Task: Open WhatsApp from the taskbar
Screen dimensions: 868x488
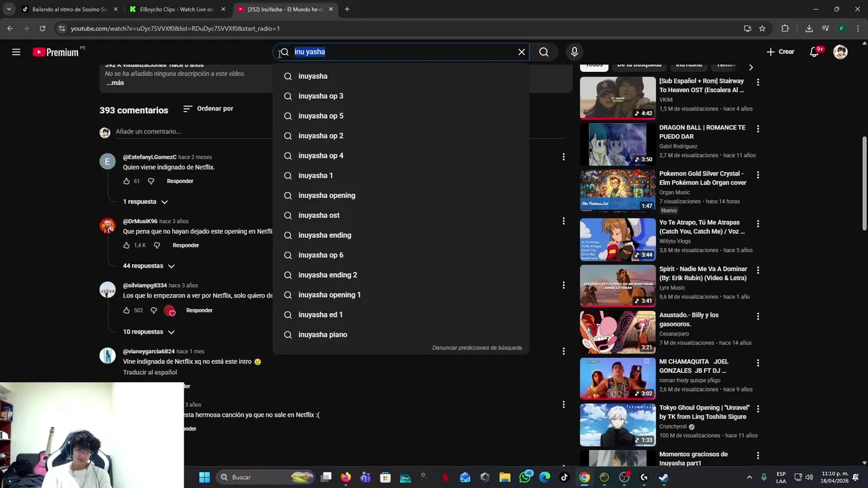Action: (526, 477)
